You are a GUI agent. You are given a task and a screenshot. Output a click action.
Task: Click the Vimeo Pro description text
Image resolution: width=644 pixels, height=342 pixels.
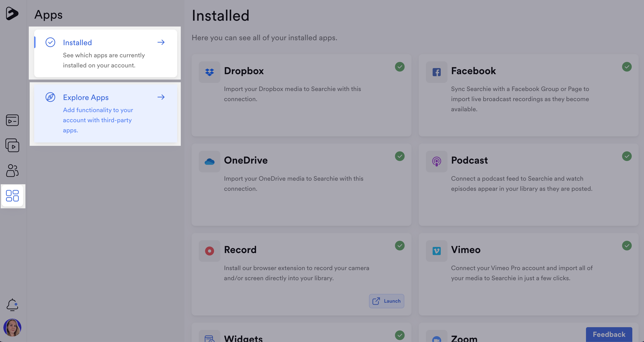click(x=522, y=273)
